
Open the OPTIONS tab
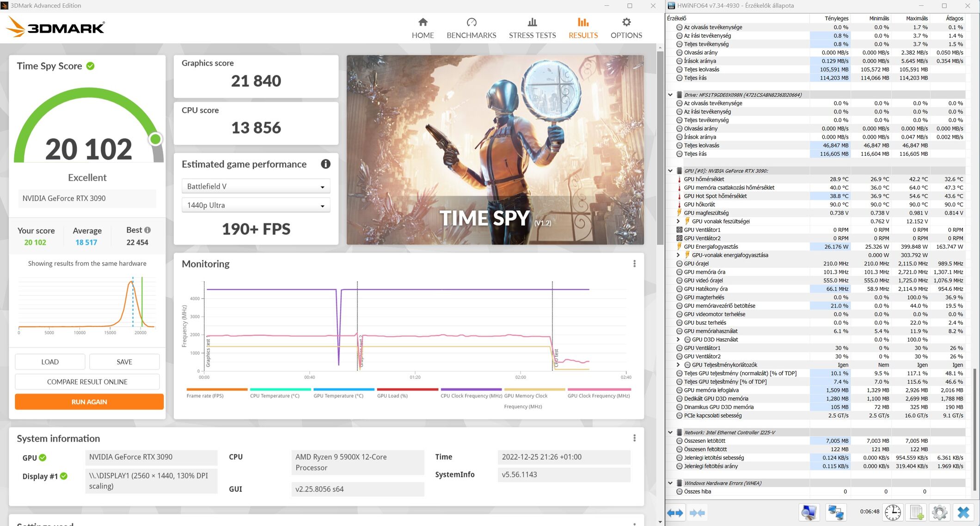626,28
